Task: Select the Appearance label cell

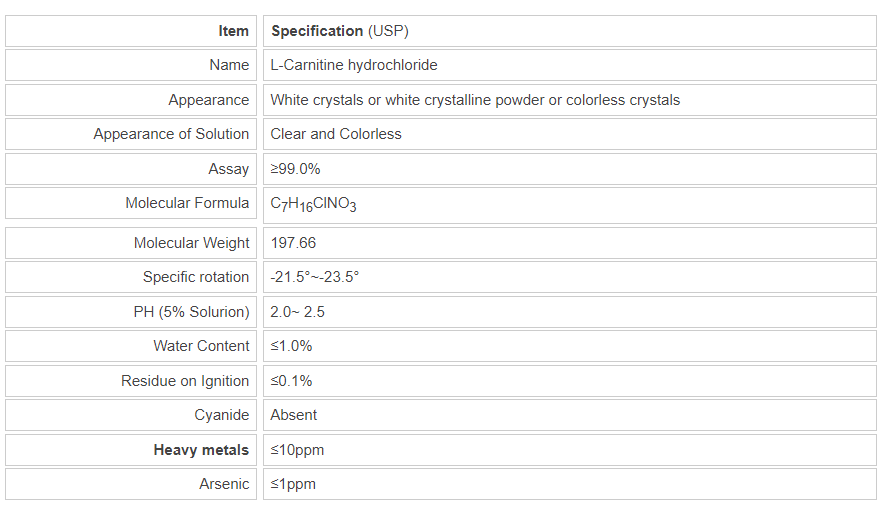Action: pos(208,100)
